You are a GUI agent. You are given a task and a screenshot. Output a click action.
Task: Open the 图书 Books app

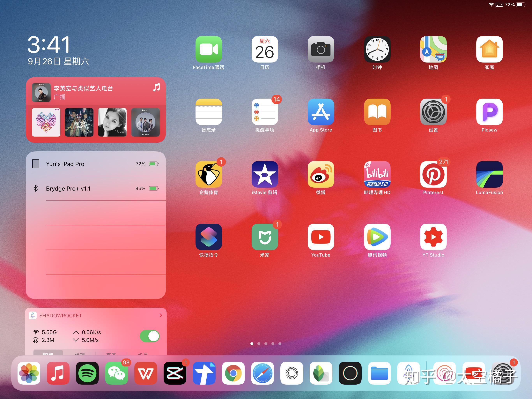click(377, 112)
